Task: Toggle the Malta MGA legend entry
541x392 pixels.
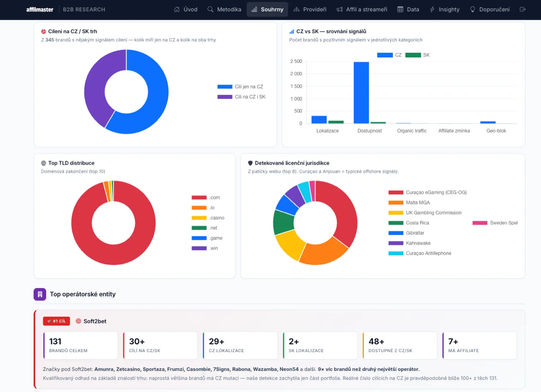Action: coord(409,202)
